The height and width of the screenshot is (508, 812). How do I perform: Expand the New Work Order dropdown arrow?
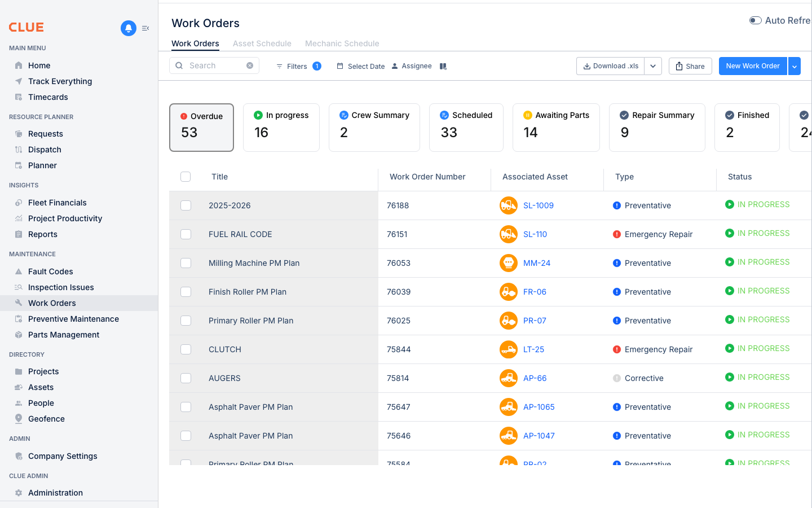(795, 66)
